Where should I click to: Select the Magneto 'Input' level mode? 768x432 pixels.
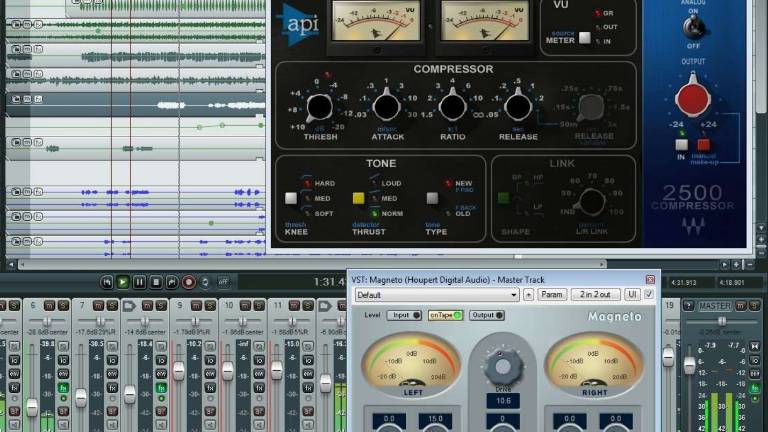pyautogui.click(x=405, y=315)
